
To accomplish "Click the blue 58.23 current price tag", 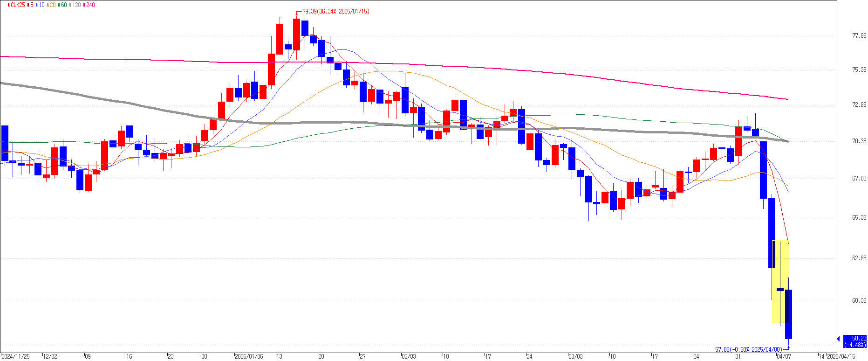I will (x=855, y=341).
